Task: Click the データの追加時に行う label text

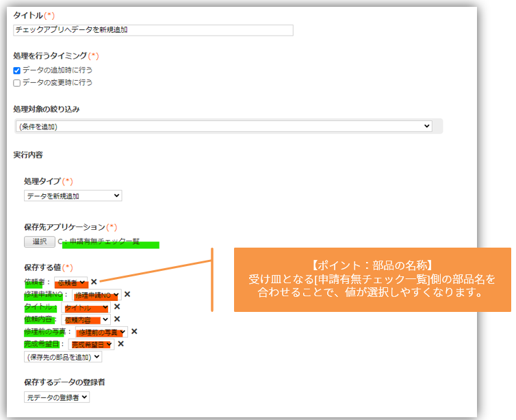Action: click(x=57, y=70)
